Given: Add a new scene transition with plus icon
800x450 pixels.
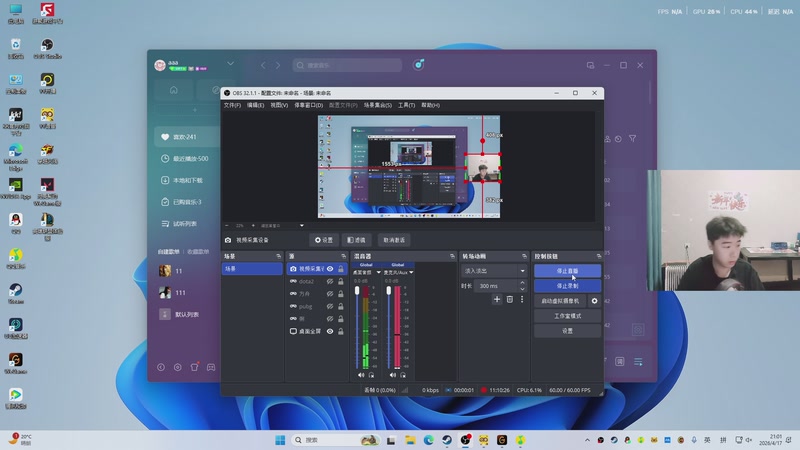Looking at the screenshot, I should pyautogui.click(x=497, y=299).
